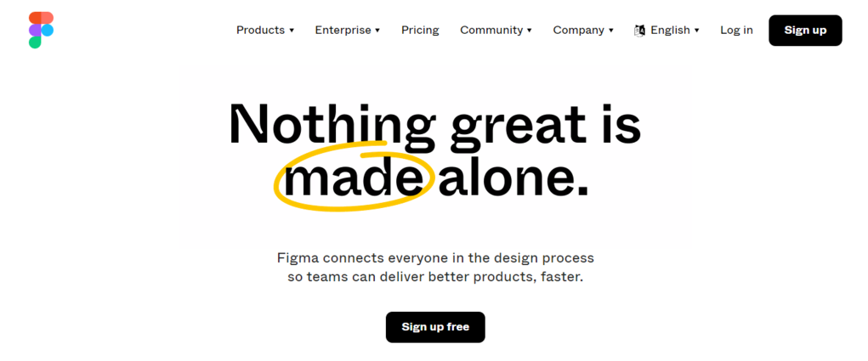
Task: Click the Log in link
Action: tap(736, 30)
